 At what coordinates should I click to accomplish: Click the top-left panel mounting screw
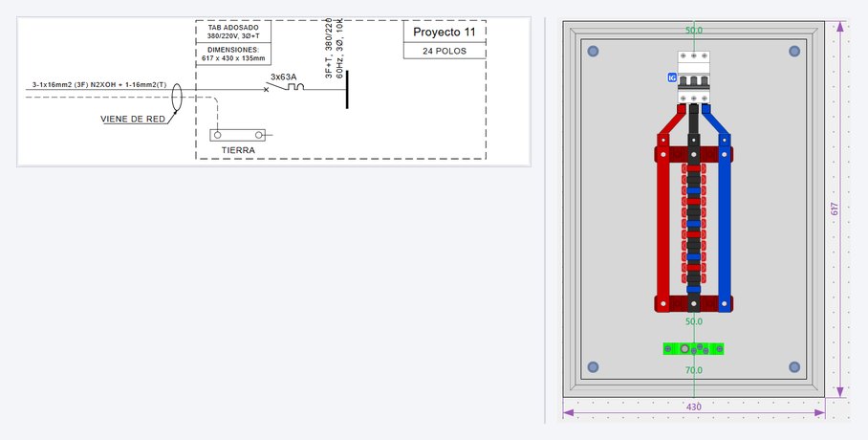click(593, 51)
